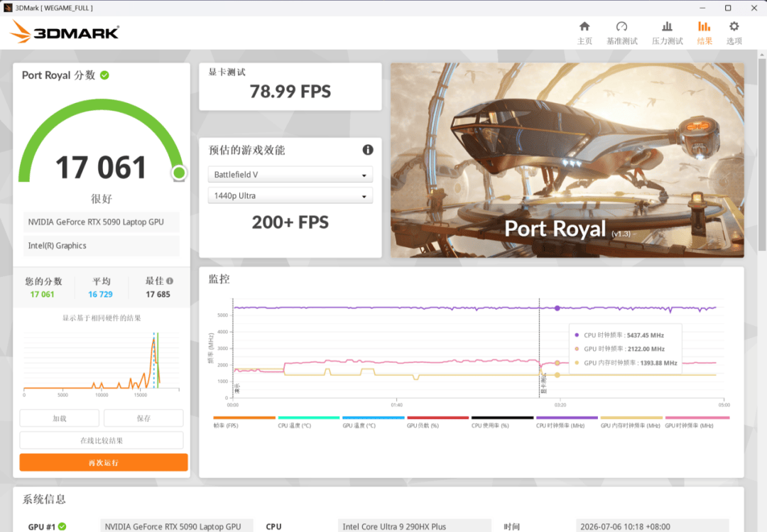Screen dimensions: 767x532
Task: Click the green validation check beside Port Royal score
Action: pos(104,75)
